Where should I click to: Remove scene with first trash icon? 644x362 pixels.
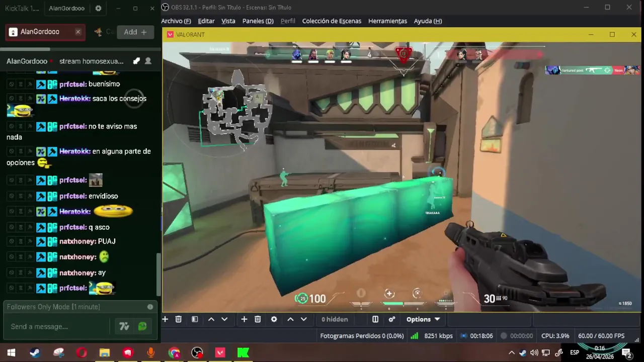179,319
